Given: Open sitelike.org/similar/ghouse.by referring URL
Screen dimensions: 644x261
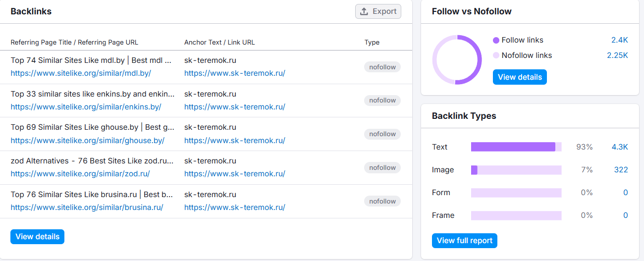Looking at the screenshot, I should 87,141.
